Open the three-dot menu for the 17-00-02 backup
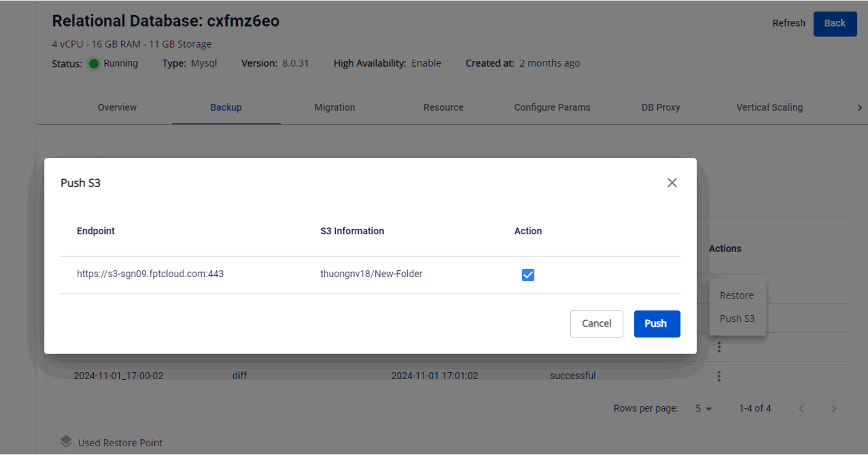The width and height of the screenshot is (868, 455). [x=719, y=376]
